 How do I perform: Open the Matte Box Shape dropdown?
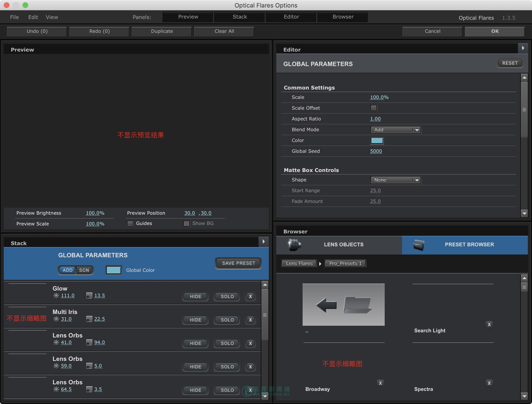click(395, 180)
